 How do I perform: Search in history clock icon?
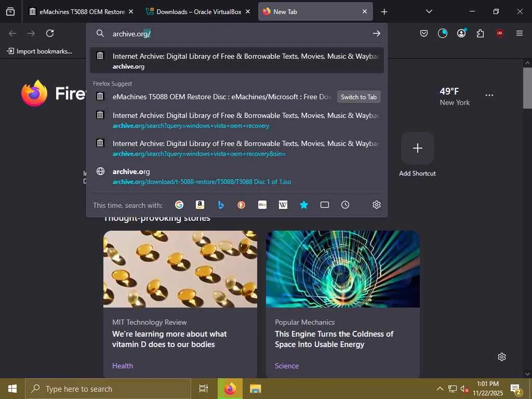click(x=345, y=205)
